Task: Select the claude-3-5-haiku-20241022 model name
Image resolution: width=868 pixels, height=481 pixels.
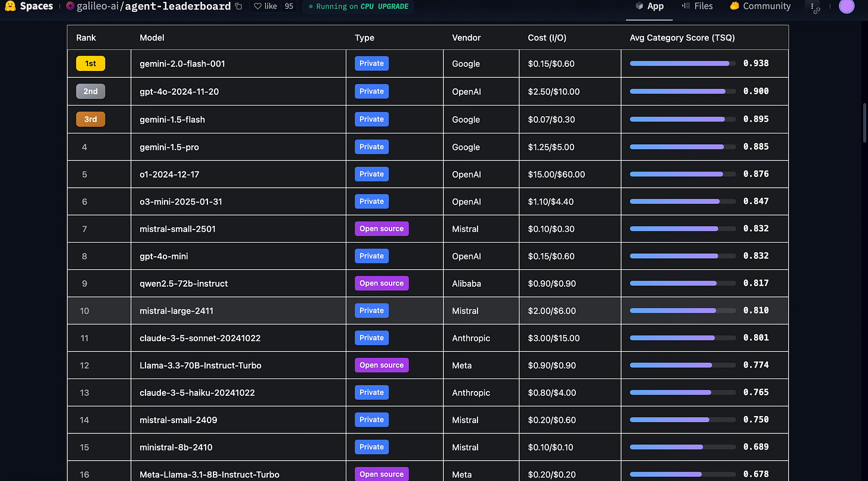Action: 196,393
